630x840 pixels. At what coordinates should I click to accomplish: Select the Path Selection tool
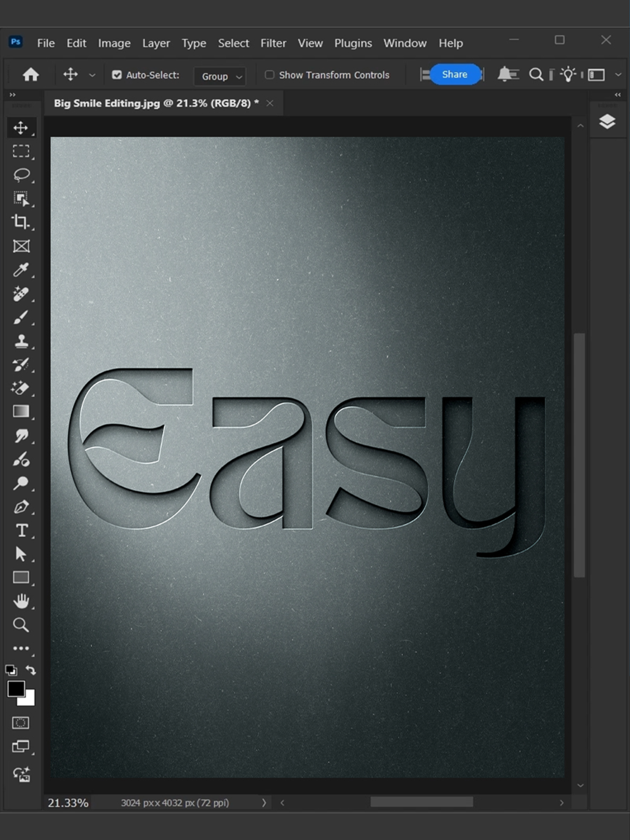point(21,554)
